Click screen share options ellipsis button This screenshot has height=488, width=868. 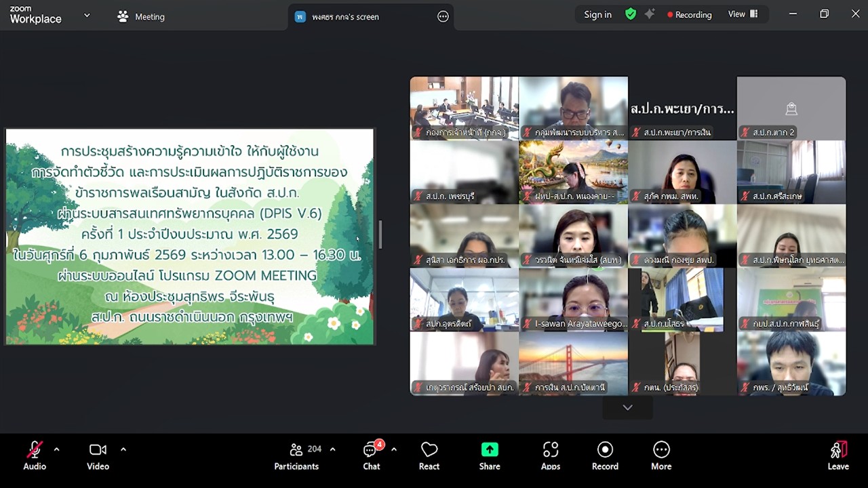(443, 17)
